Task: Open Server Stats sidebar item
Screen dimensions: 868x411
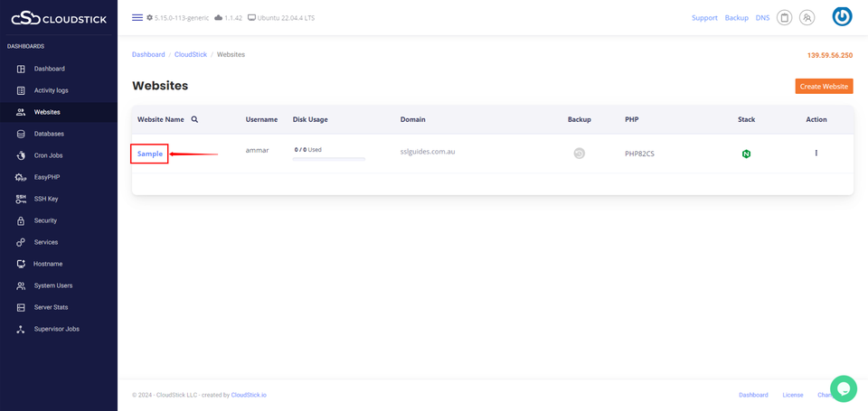Action: point(51,307)
